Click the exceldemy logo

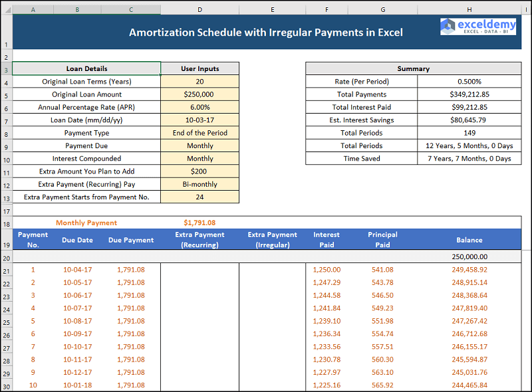[x=478, y=27]
